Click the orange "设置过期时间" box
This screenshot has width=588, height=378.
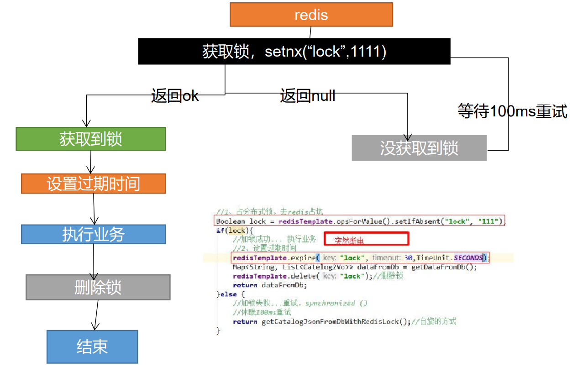coord(93,184)
